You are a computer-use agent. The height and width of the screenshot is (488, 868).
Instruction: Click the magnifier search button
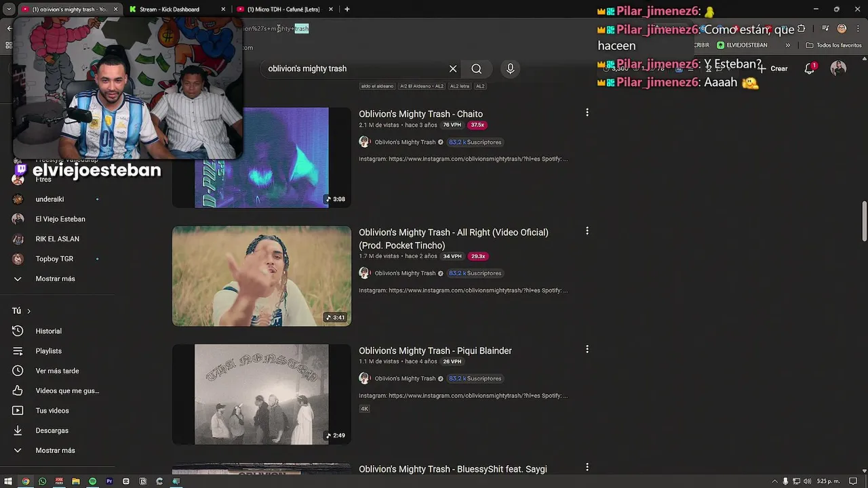477,68
